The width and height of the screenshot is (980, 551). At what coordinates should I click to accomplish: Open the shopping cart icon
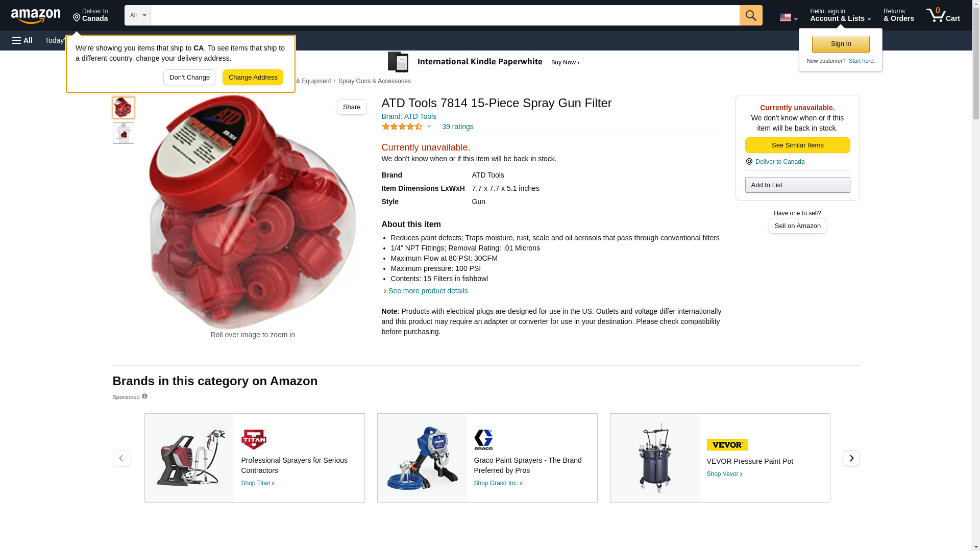(943, 15)
